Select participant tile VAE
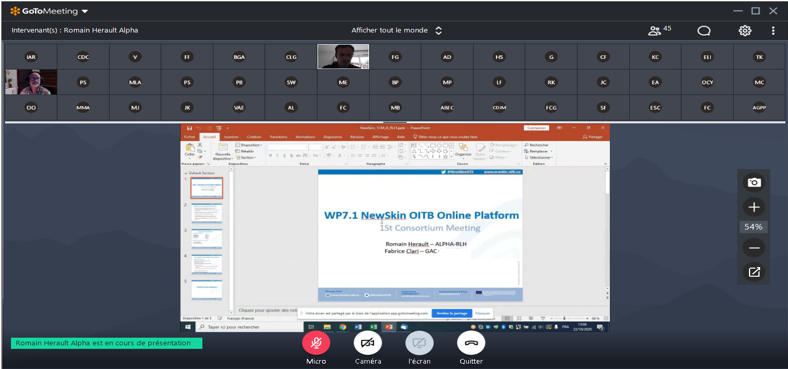Viewport: 788px width, 369px height. point(239,108)
